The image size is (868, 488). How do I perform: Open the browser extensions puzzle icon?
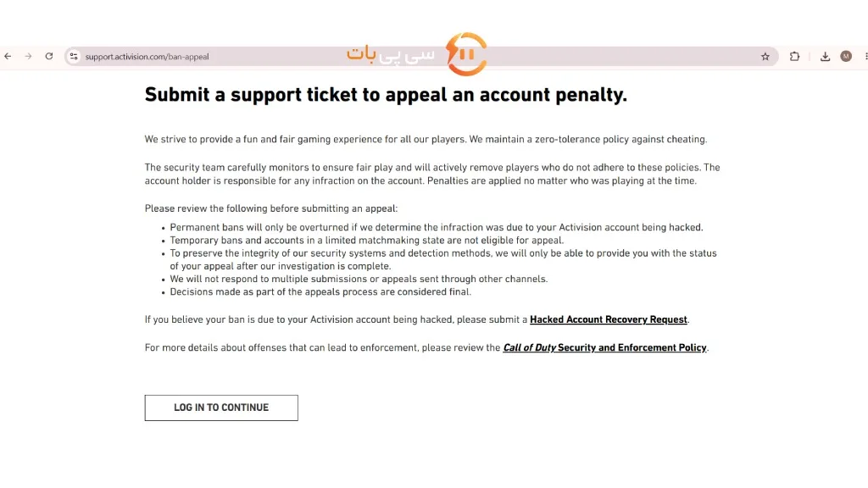click(x=794, y=57)
